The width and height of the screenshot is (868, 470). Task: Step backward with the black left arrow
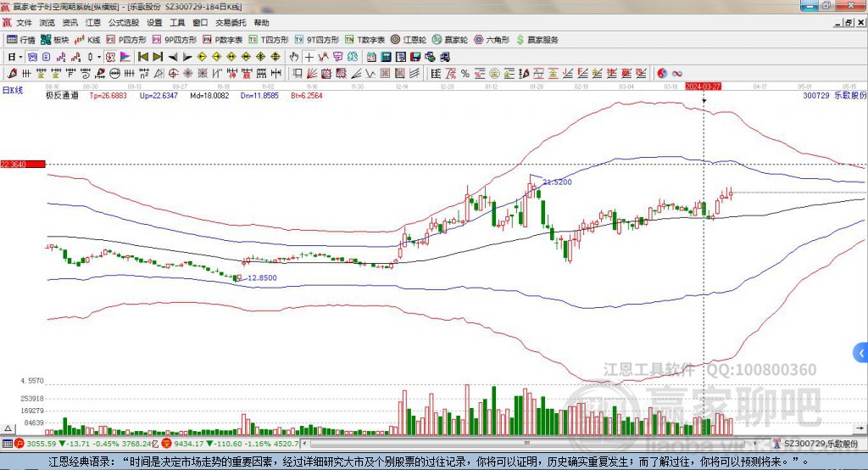(173, 57)
